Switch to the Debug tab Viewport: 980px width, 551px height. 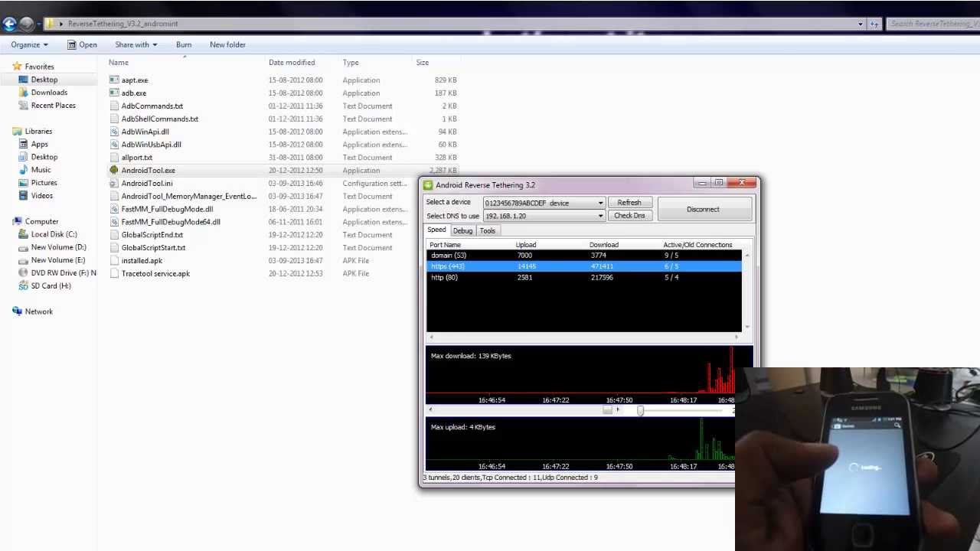tap(462, 231)
